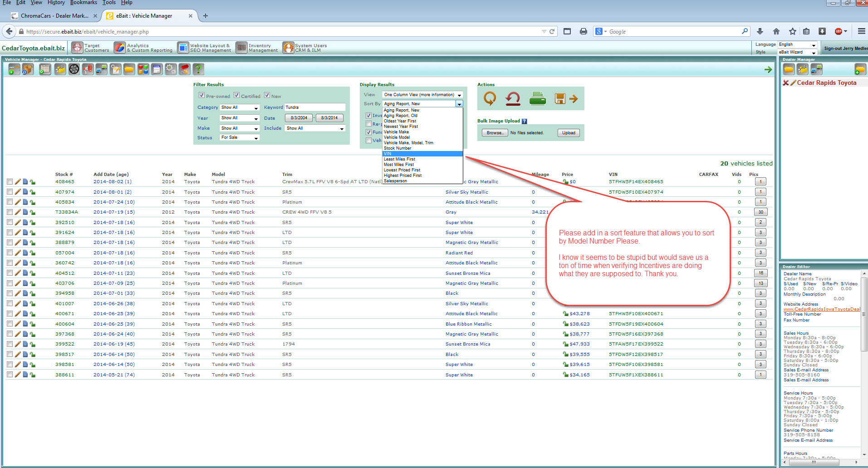Click the red reset arrow action icon
The height and width of the screenshot is (468, 868).
(x=513, y=98)
